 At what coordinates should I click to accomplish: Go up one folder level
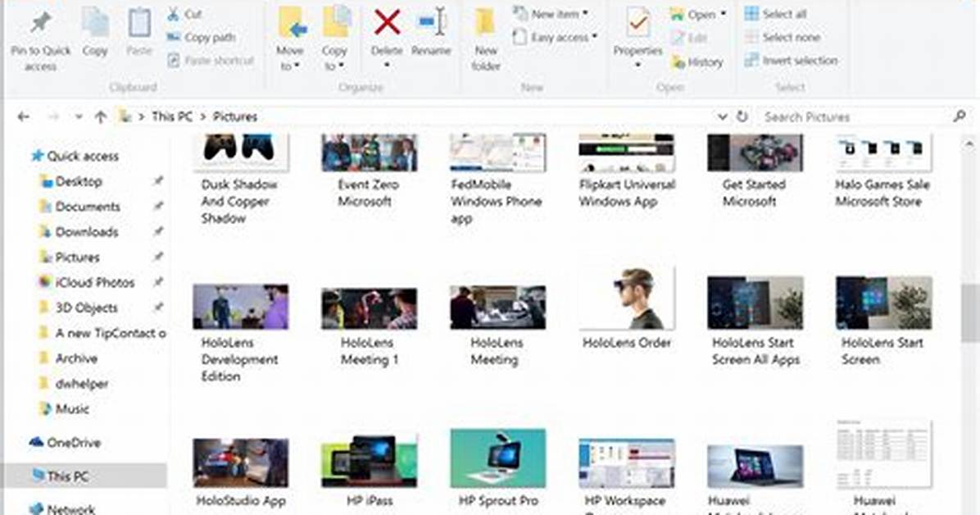coord(101,116)
